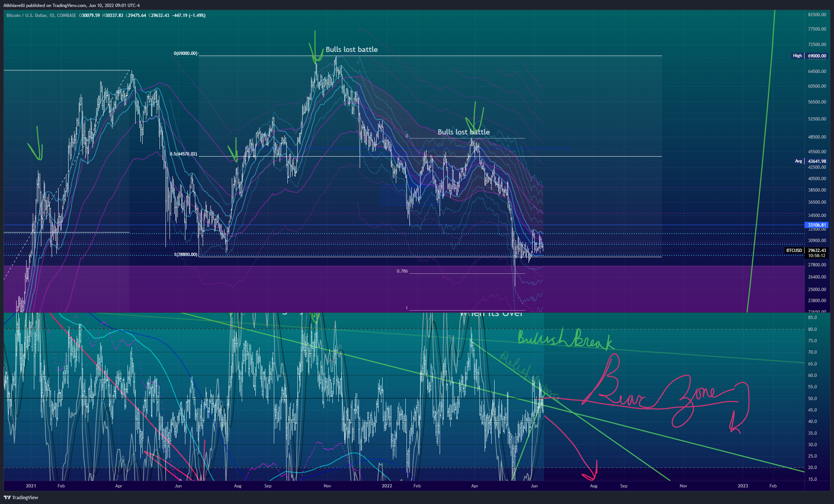This screenshot has height=504, width=834.
Task: Click the 15.0 indicator scale label
Action: (812, 479)
